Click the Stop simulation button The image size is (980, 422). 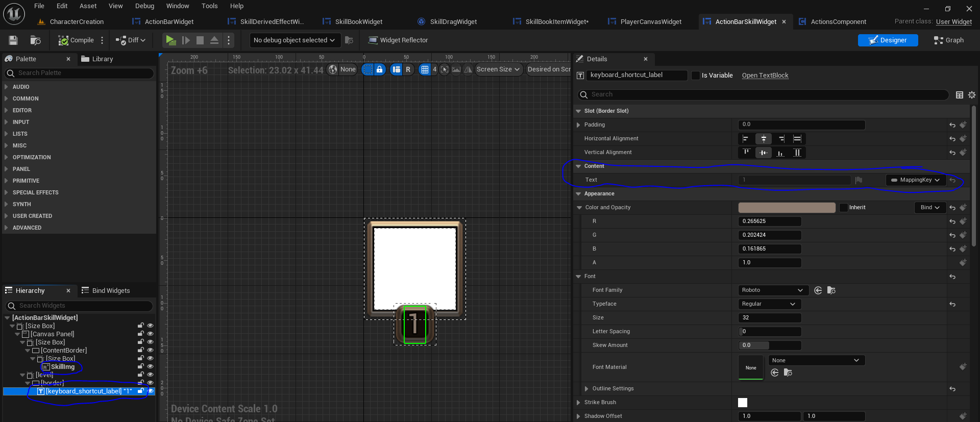point(200,40)
